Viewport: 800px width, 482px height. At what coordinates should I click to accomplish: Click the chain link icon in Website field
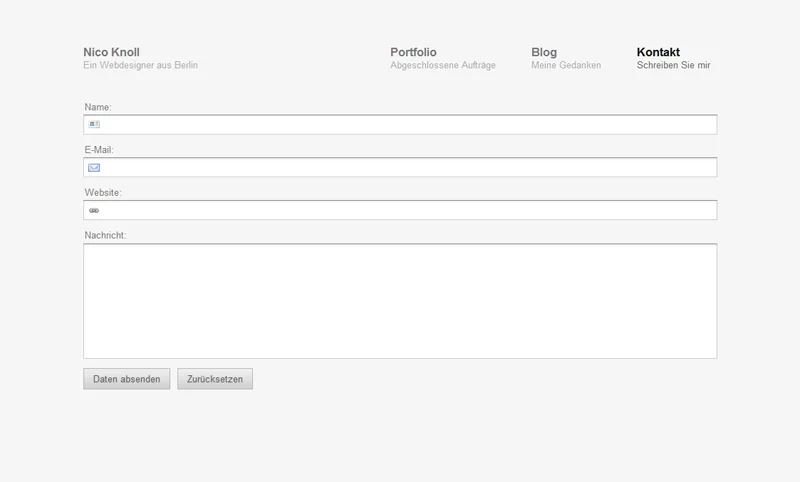pos(94,211)
